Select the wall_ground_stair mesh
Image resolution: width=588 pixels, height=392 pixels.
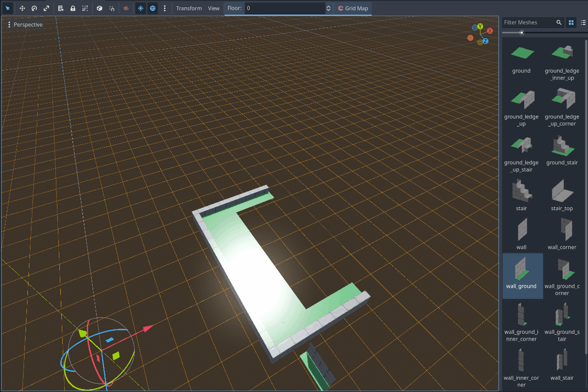tap(562, 322)
